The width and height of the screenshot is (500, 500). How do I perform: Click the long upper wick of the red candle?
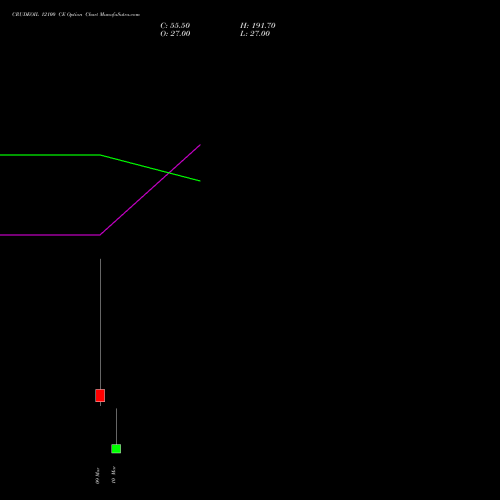tap(100, 324)
